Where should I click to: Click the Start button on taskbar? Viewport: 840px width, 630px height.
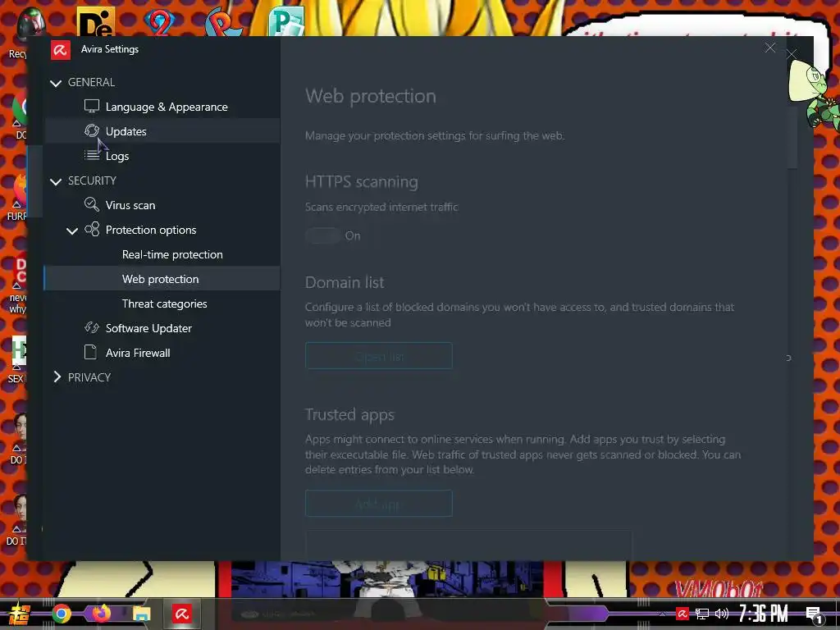pos(20,614)
